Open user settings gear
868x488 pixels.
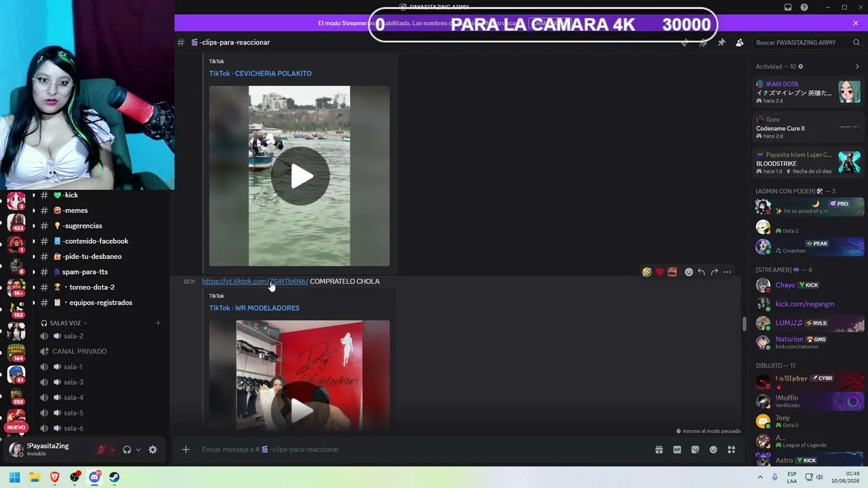click(x=153, y=449)
